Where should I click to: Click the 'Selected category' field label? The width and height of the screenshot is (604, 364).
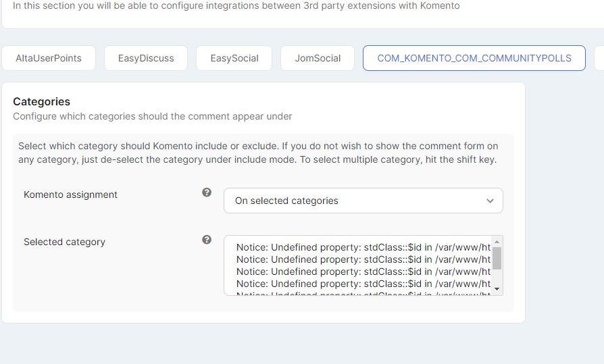click(x=64, y=242)
